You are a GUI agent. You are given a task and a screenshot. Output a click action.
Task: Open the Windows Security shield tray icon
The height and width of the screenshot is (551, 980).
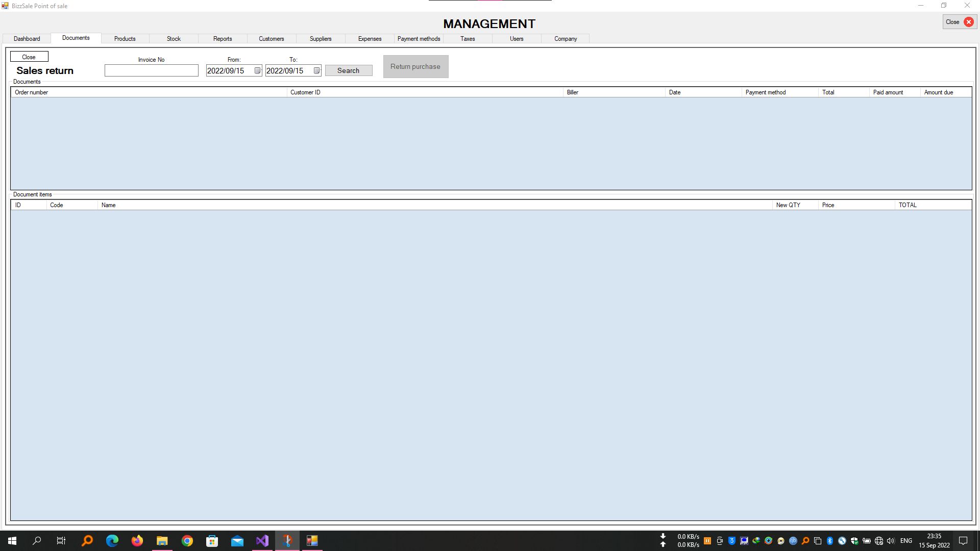854,541
